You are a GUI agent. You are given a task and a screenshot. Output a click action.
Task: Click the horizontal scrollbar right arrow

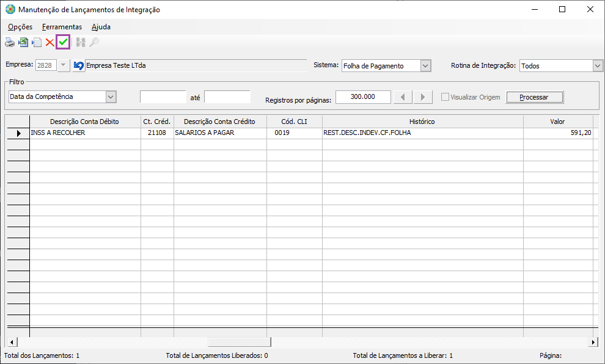pos(593,342)
